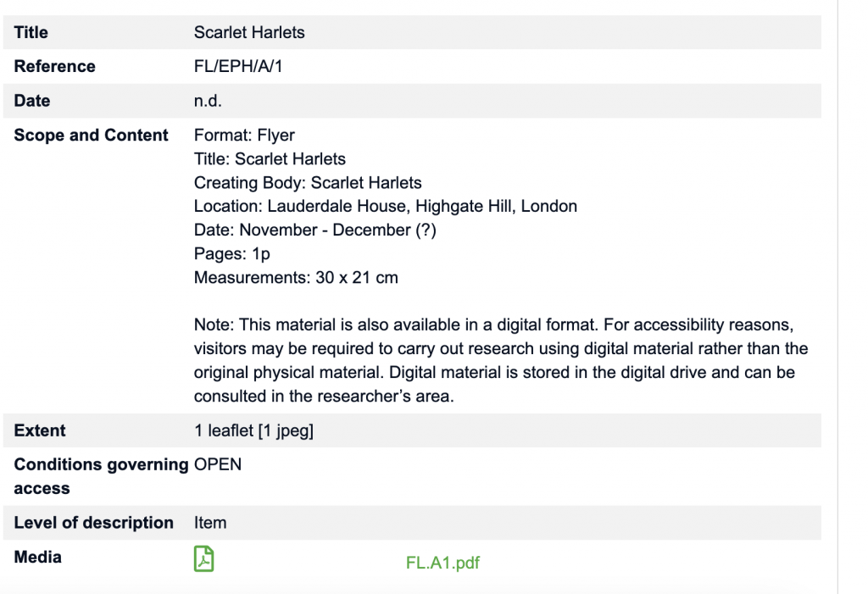Click the "Format: Flyer" line
Viewport: 868px width, 594px height.
point(244,136)
